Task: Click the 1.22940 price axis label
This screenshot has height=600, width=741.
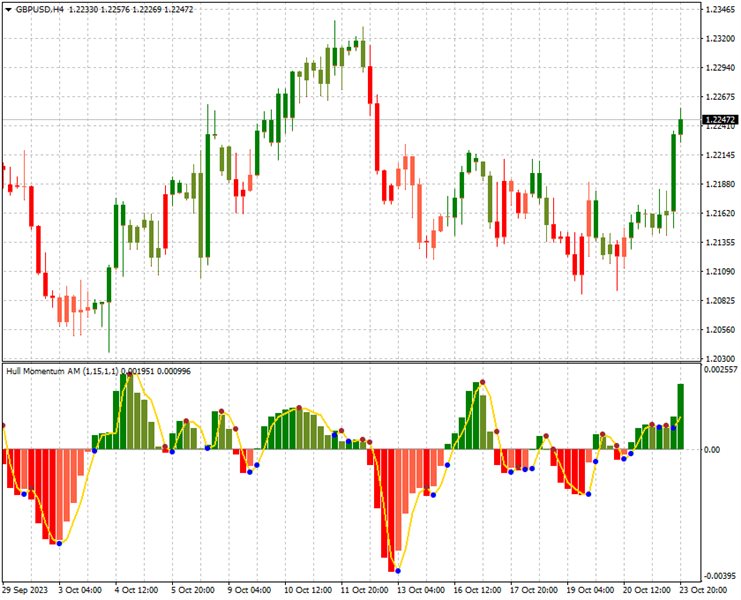Action: 720,68
